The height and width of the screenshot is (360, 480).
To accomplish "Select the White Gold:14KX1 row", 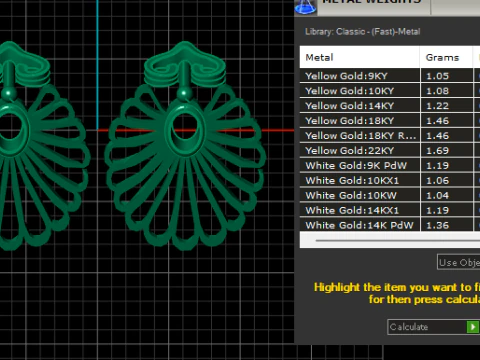I will pyautogui.click(x=390, y=210).
